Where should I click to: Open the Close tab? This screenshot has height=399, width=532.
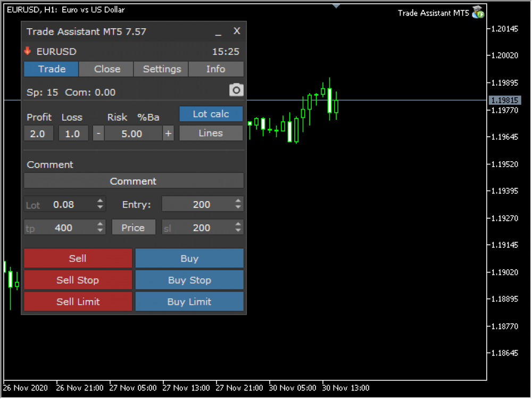[107, 69]
